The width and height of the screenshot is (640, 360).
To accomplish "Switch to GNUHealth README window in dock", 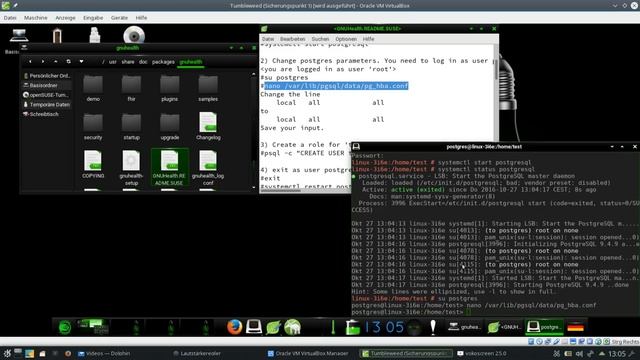I will (504, 327).
